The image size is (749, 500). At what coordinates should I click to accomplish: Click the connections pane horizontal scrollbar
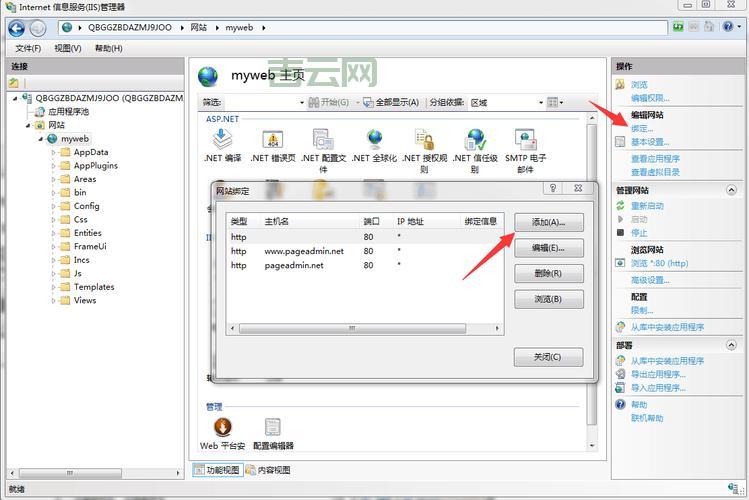(x=95, y=473)
